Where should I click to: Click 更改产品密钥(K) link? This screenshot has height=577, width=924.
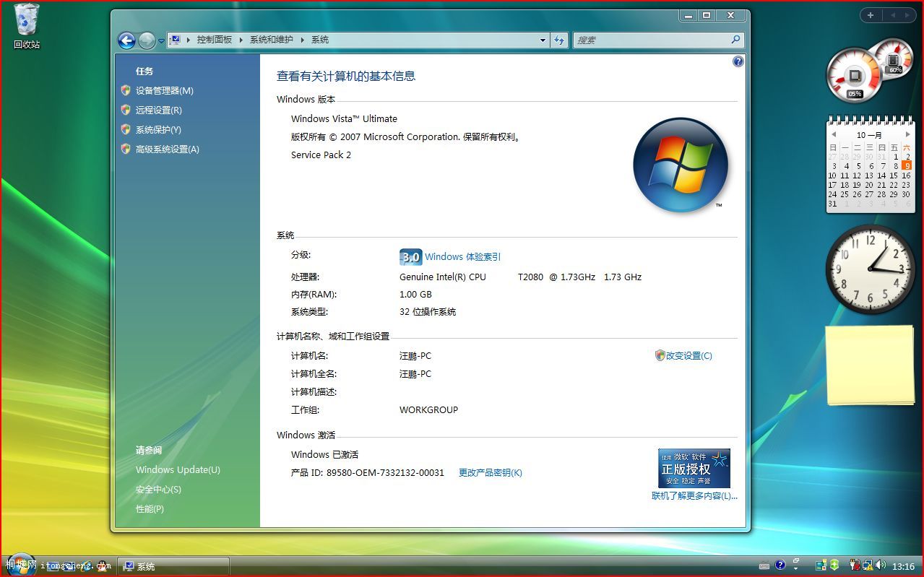(490, 473)
